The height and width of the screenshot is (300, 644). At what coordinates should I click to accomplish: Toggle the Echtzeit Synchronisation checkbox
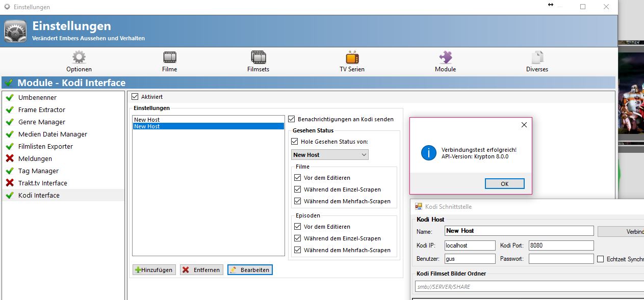tap(601, 259)
